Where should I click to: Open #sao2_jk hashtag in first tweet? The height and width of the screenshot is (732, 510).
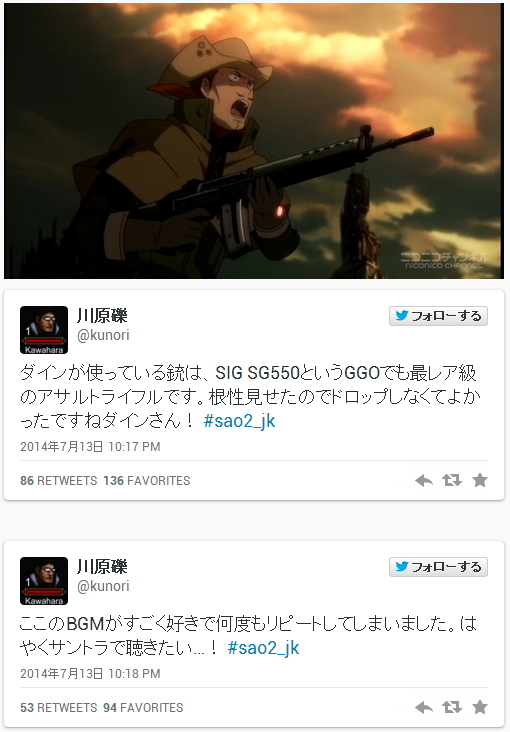click(x=240, y=421)
